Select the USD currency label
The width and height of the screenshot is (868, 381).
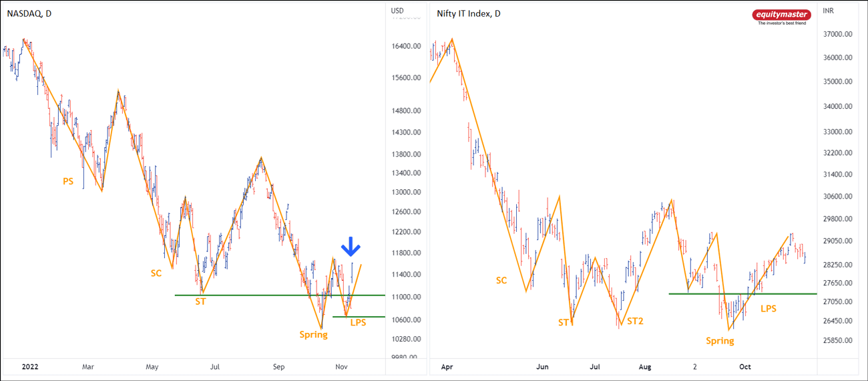[x=397, y=11]
